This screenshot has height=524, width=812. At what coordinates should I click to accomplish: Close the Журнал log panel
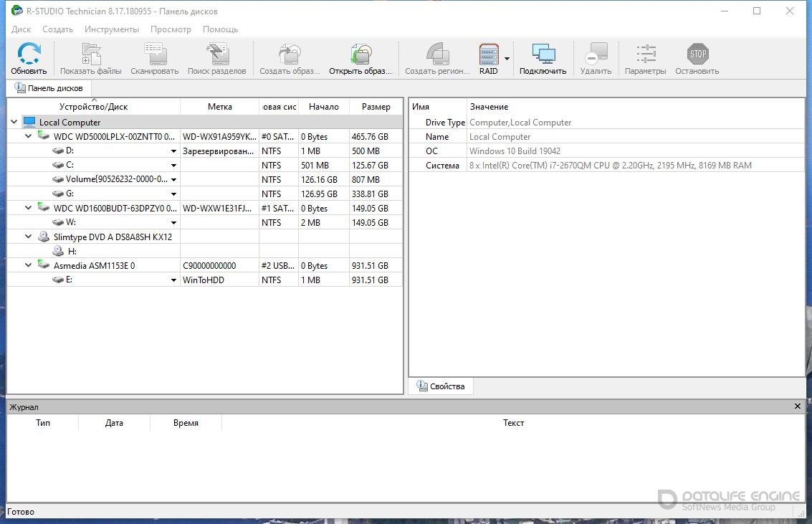[798, 406]
